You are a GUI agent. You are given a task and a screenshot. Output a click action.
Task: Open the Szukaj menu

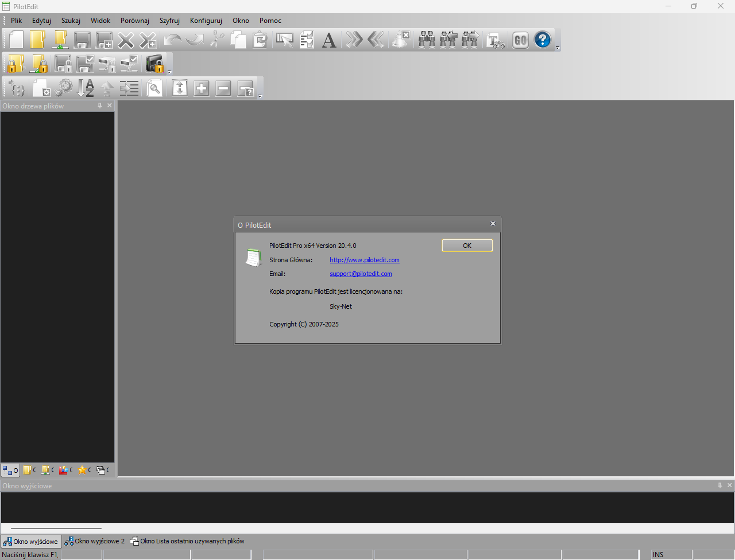coord(71,21)
